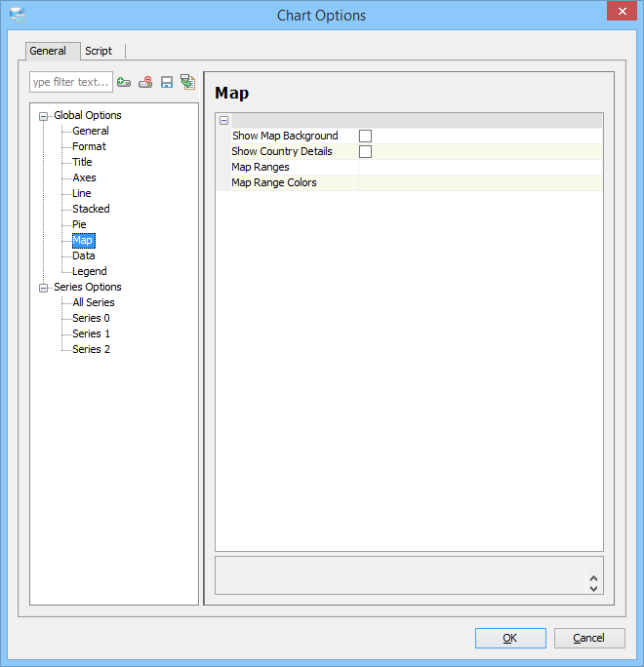Collapse the Series Options tree node
644x667 pixels.
tap(43, 288)
